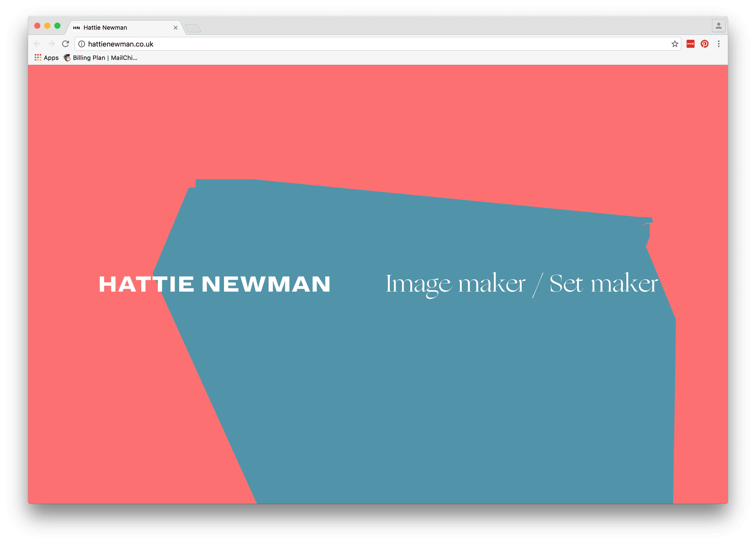
Task: Toggle the bookmark star for this page
Action: click(x=675, y=44)
